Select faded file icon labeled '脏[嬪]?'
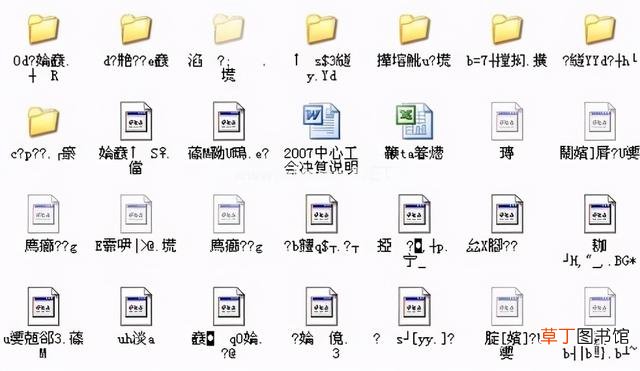Image resolution: width=640 pixels, height=371 pixels. point(507,307)
